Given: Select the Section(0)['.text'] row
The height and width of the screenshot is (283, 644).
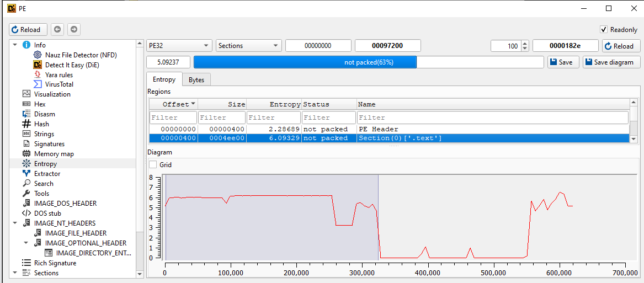Looking at the screenshot, I should (x=389, y=138).
